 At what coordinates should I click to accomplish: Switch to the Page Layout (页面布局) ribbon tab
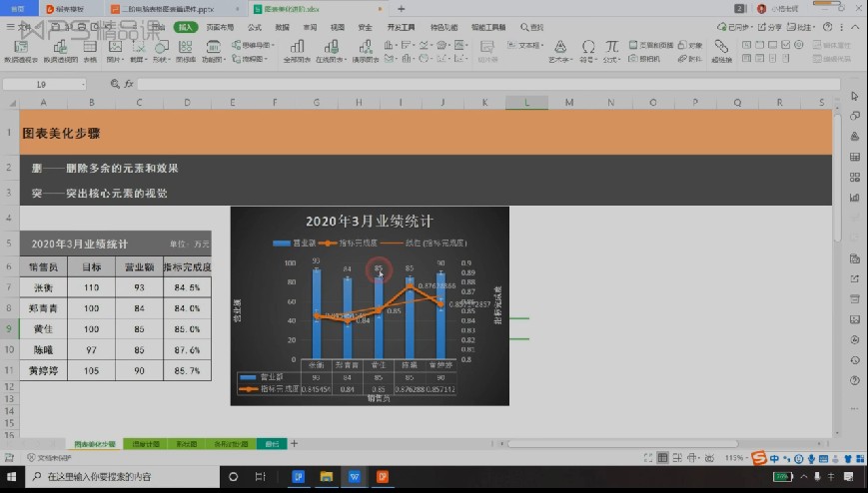220,27
